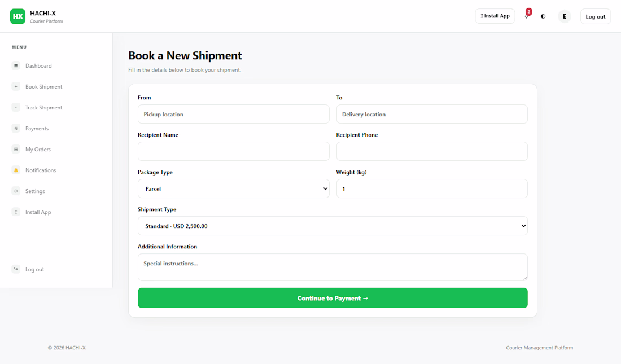
Task: Click the Book Shipment plus icon
Action: (x=16, y=87)
